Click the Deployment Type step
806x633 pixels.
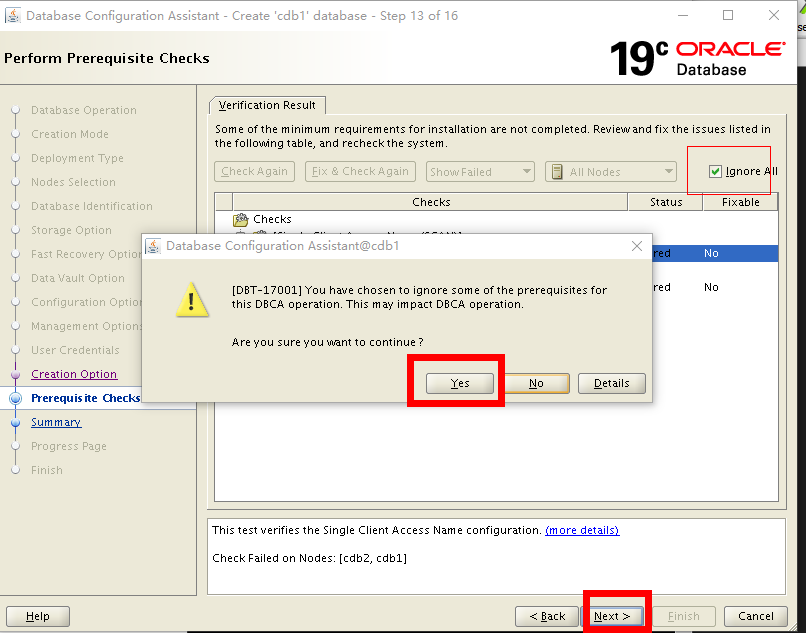[77, 158]
